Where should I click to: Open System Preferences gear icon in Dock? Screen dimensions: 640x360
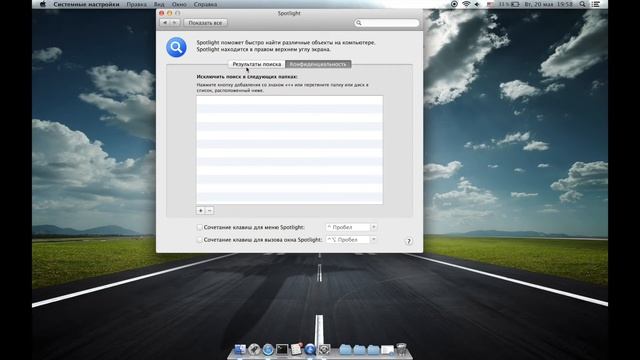324,349
